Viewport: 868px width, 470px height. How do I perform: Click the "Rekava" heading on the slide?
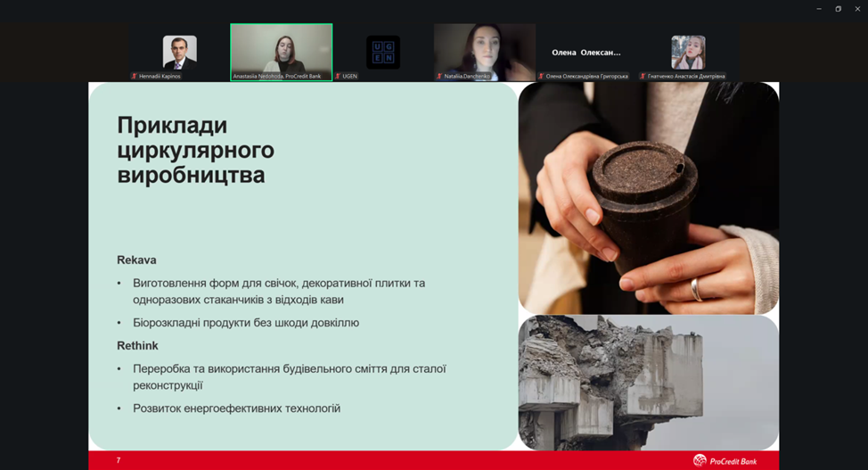[x=136, y=260]
